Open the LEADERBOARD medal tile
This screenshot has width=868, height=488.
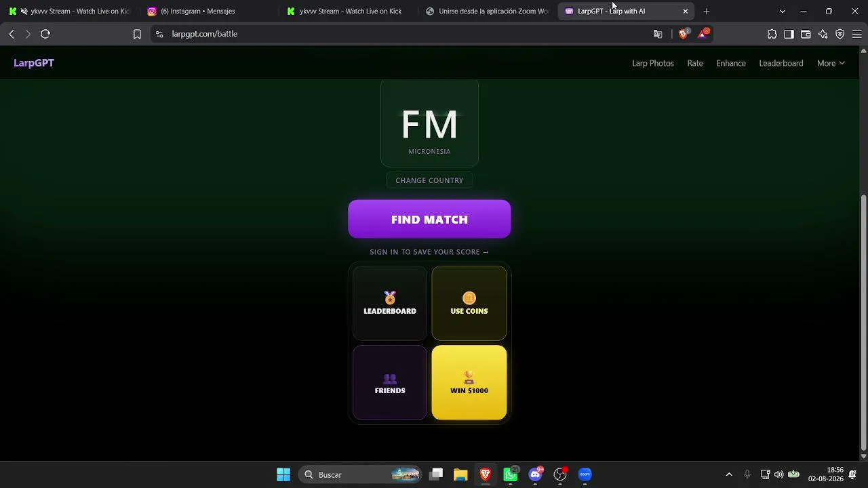coord(390,303)
